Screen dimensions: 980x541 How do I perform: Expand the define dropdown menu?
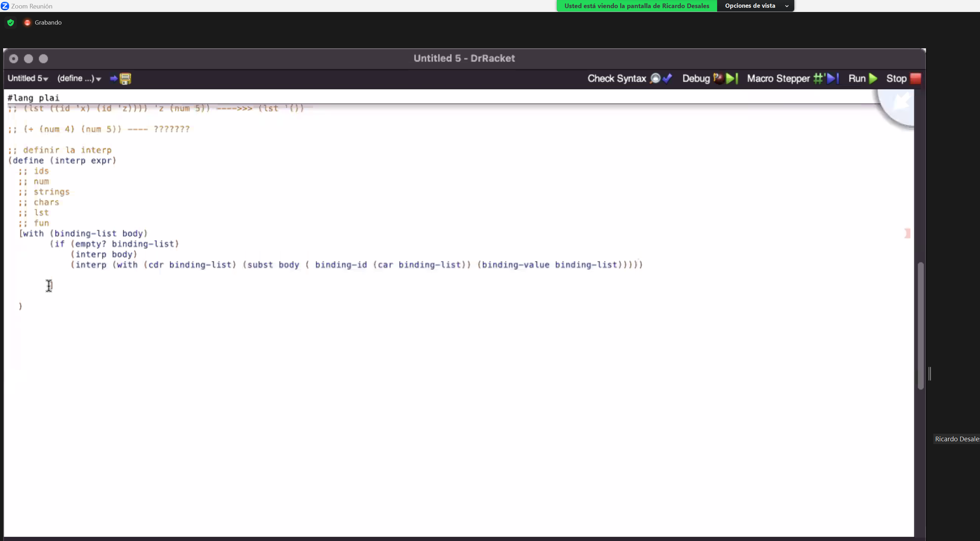79,78
